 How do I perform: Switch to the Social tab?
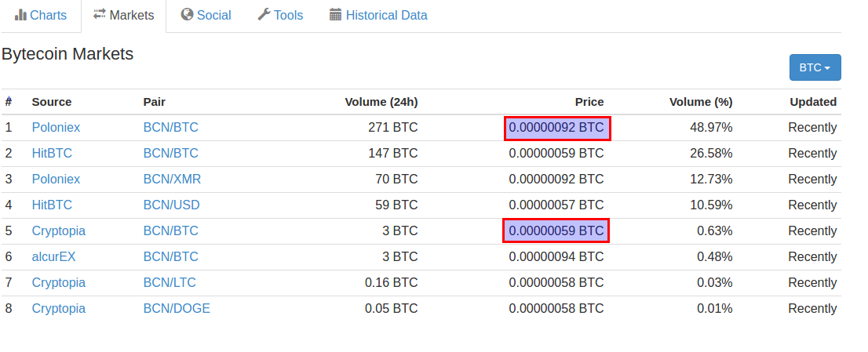point(213,16)
